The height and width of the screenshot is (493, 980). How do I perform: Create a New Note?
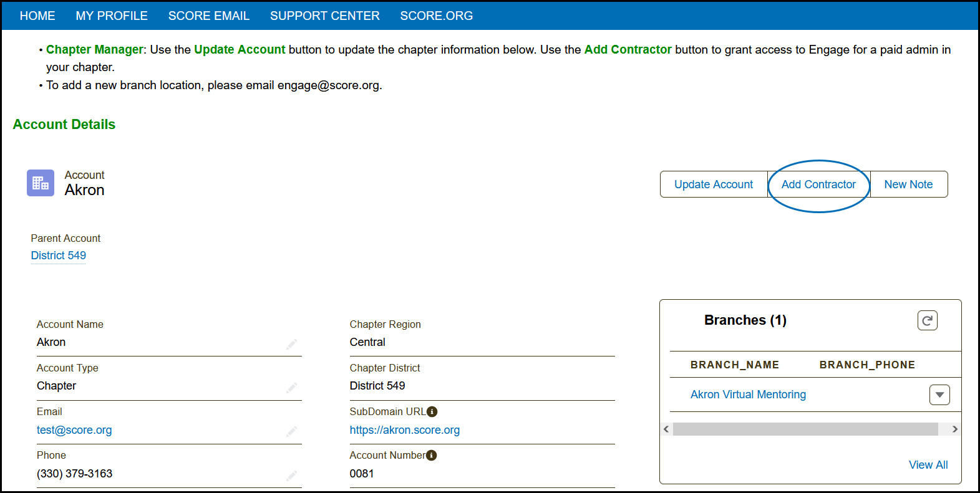pos(908,184)
